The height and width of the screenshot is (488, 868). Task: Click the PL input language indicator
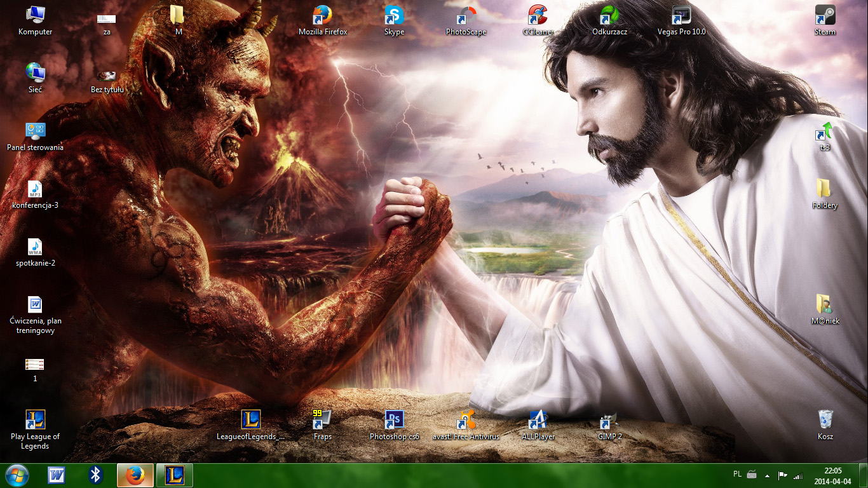pos(737,474)
